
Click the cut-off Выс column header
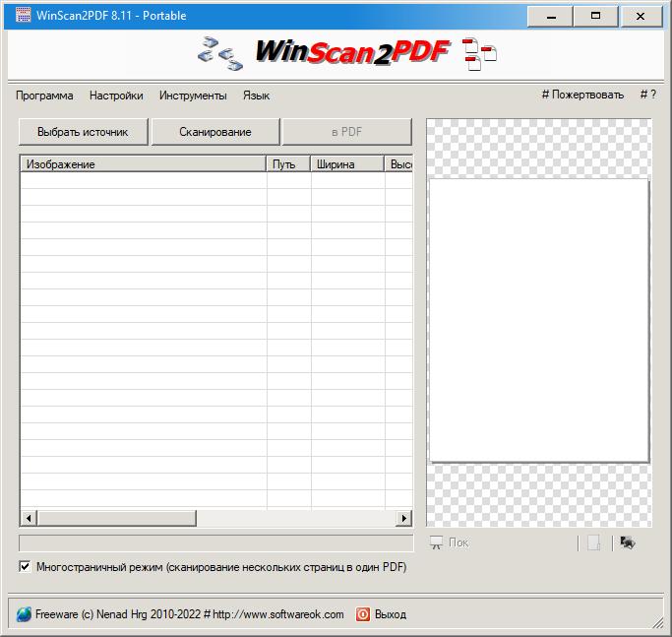[399, 163]
